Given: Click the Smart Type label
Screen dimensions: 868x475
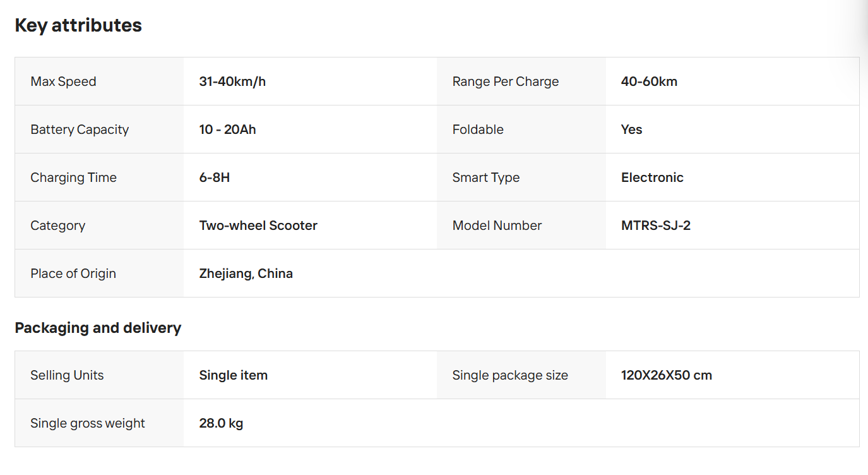Looking at the screenshot, I should click(x=486, y=177).
